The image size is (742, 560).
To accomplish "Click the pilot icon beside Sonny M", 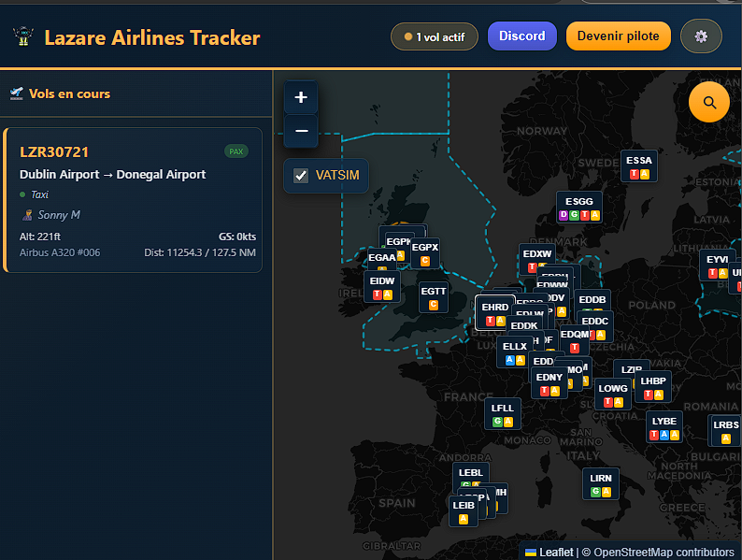I will pos(27,215).
